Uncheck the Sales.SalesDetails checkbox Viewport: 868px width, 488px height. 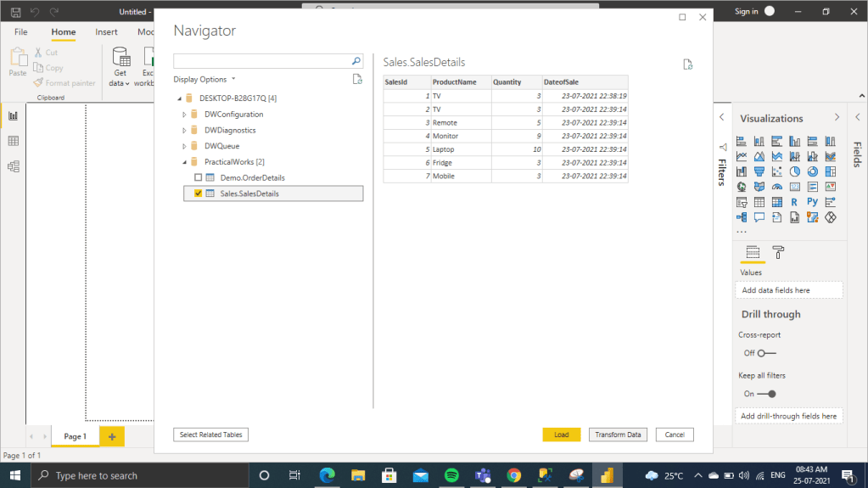198,194
